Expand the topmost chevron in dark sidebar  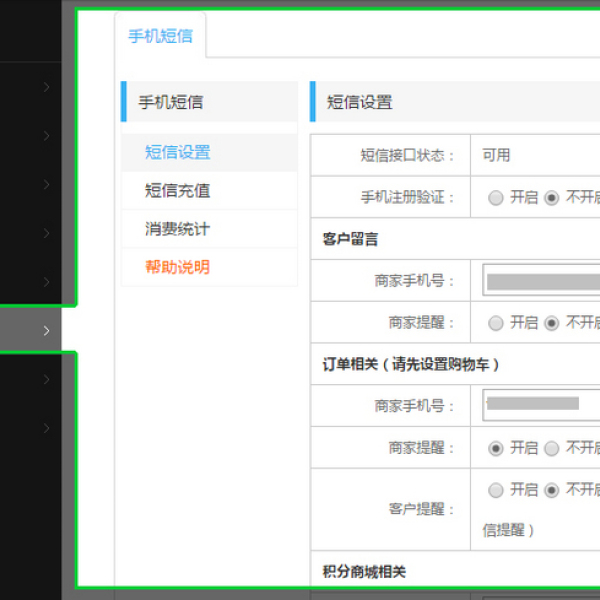pyautogui.click(x=46, y=87)
